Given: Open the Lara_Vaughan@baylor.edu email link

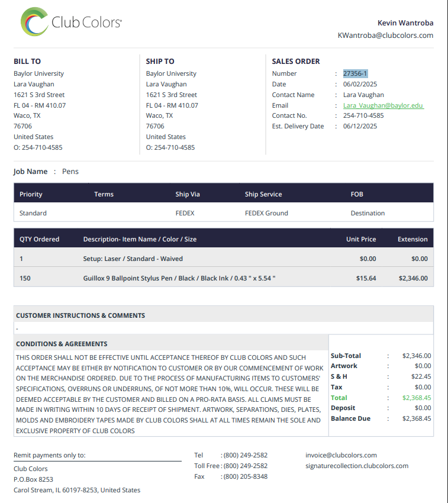Looking at the screenshot, I should (x=383, y=105).
